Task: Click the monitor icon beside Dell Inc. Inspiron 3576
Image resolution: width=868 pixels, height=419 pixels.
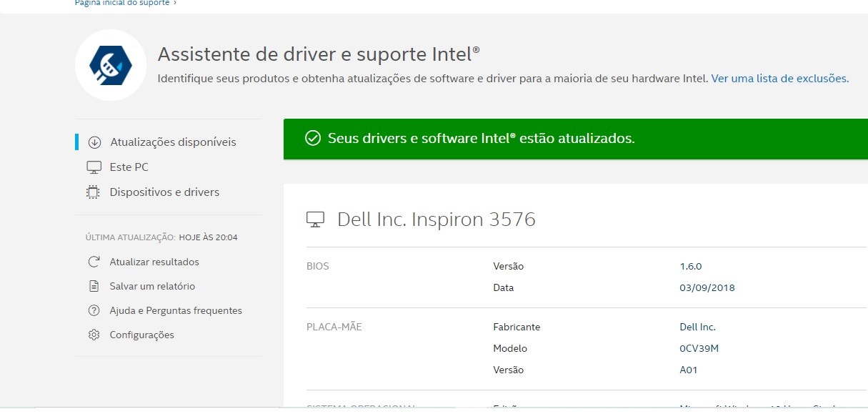Action: point(315,220)
